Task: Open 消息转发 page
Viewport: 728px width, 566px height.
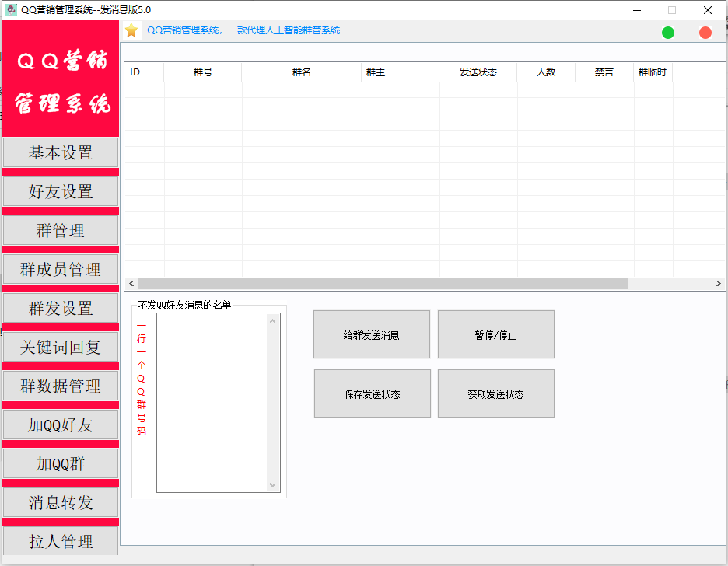Action: [61, 502]
